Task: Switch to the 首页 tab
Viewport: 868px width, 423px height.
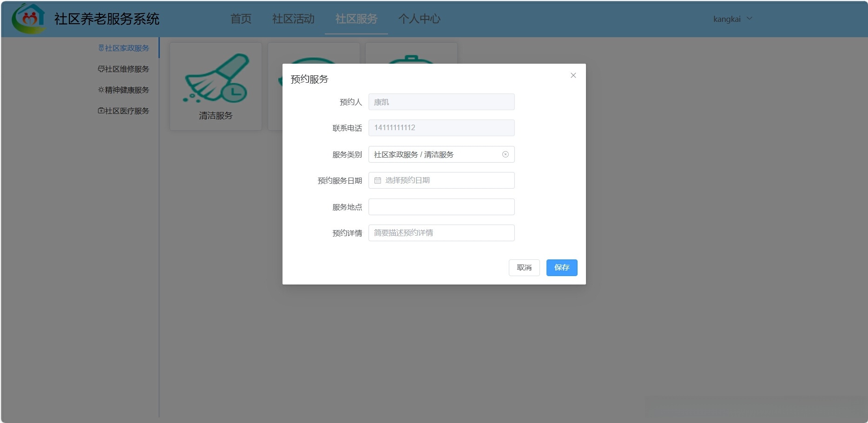Action: click(240, 19)
